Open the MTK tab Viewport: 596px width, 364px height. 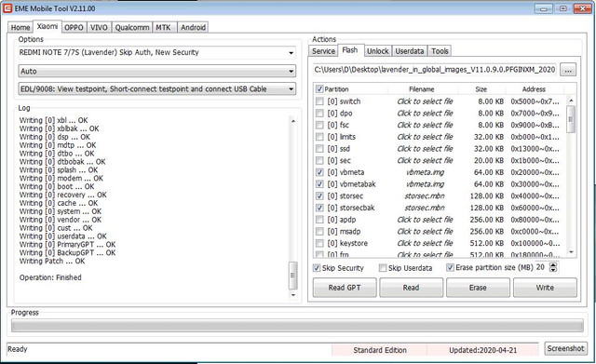(164, 27)
